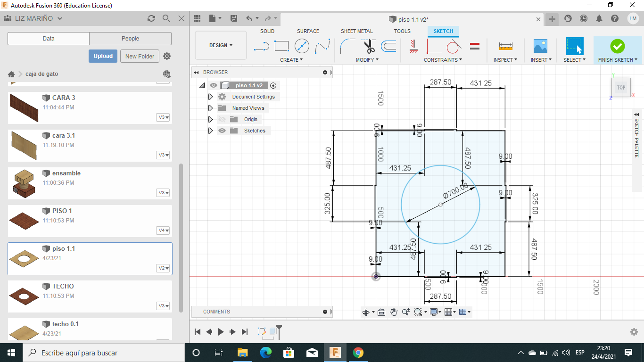This screenshot has width=644, height=362.
Task: Refresh the data panel
Action: pyautogui.click(x=151, y=18)
